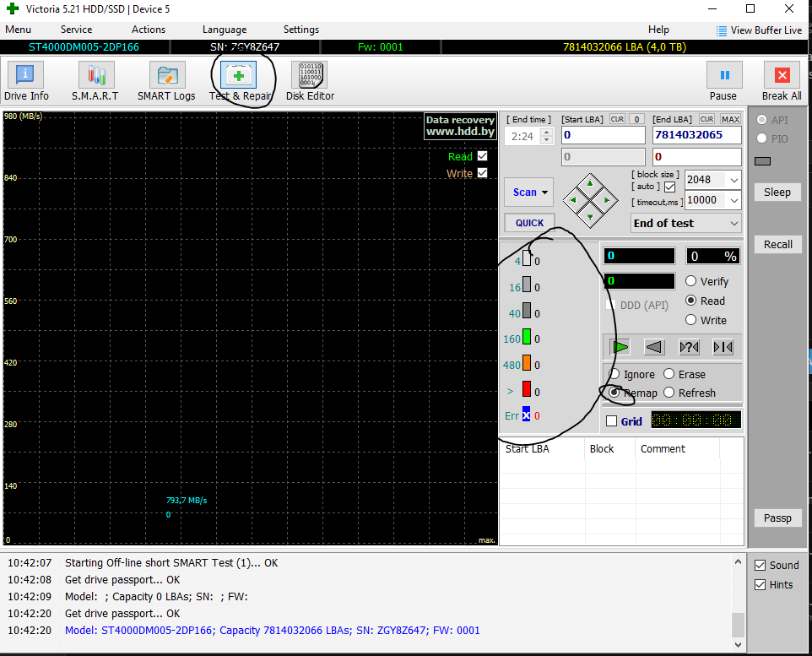The image size is (812, 656).
Task: Click the white 4 ms block indicator
Action: point(527,258)
